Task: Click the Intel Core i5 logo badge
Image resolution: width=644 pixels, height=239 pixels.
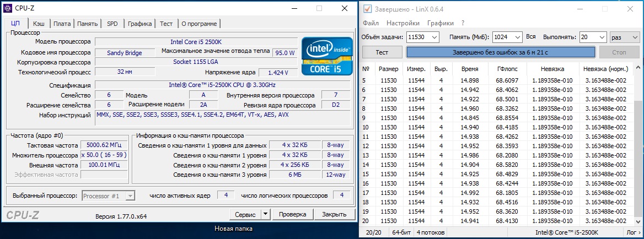Action: pyautogui.click(x=327, y=56)
